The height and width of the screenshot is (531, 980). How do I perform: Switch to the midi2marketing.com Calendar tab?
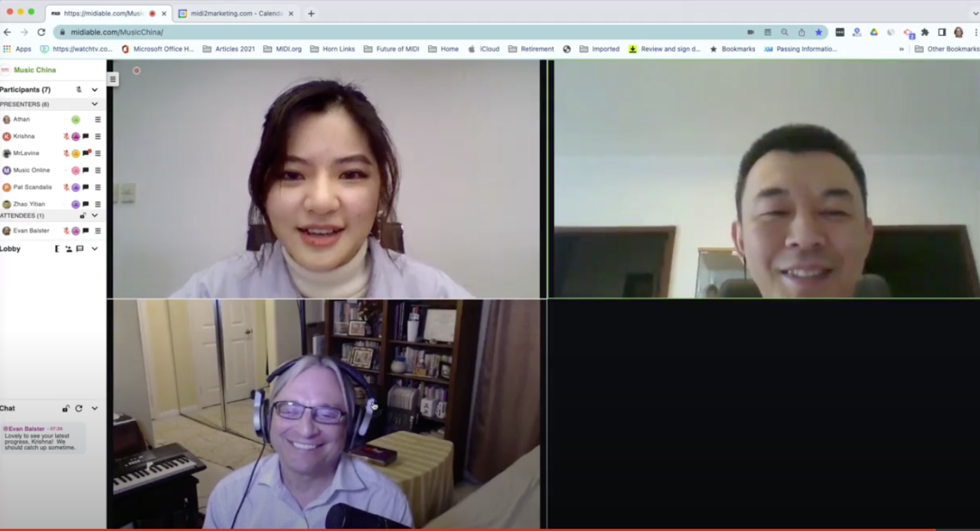232,13
